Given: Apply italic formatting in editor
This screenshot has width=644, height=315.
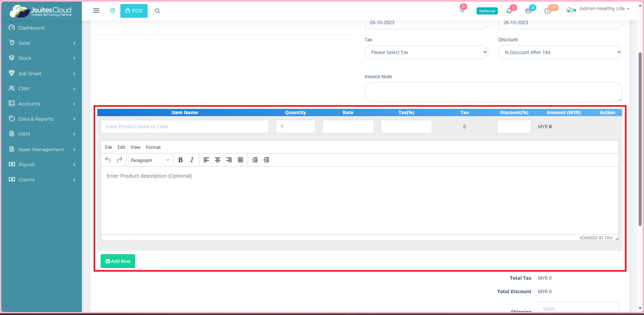Looking at the screenshot, I should click(192, 160).
